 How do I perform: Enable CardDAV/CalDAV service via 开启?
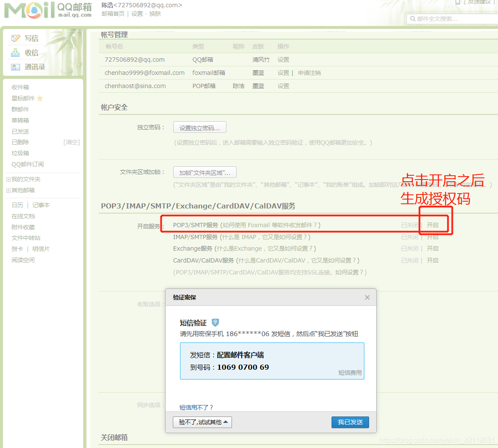[x=432, y=260]
